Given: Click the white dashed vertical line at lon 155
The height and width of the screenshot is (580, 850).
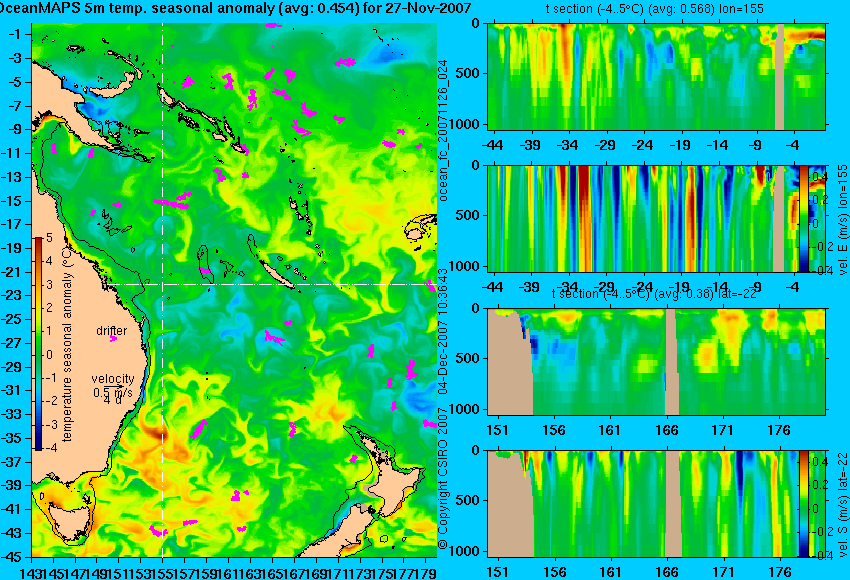Looking at the screenshot, I should [x=162, y=291].
